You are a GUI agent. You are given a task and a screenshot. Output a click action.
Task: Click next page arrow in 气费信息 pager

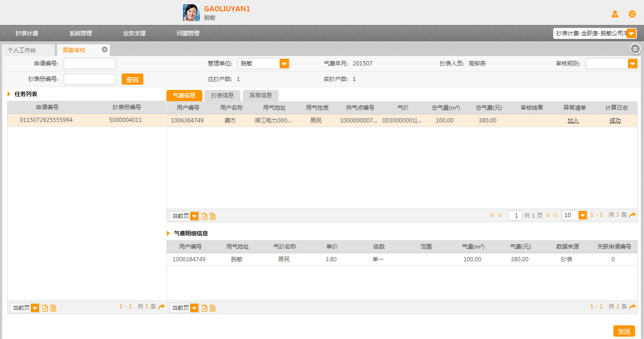coord(548,216)
